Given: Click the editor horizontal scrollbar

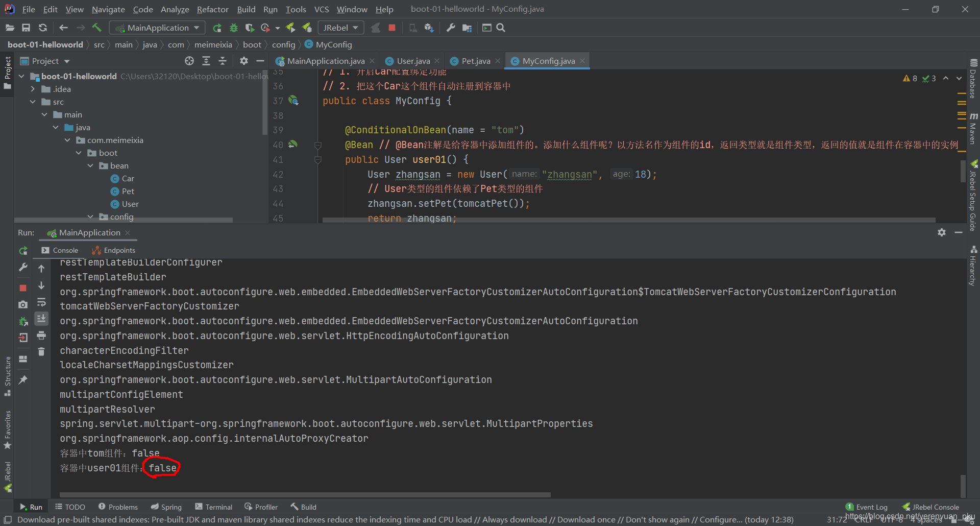Looking at the screenshot, I should (x=629, y=220).
